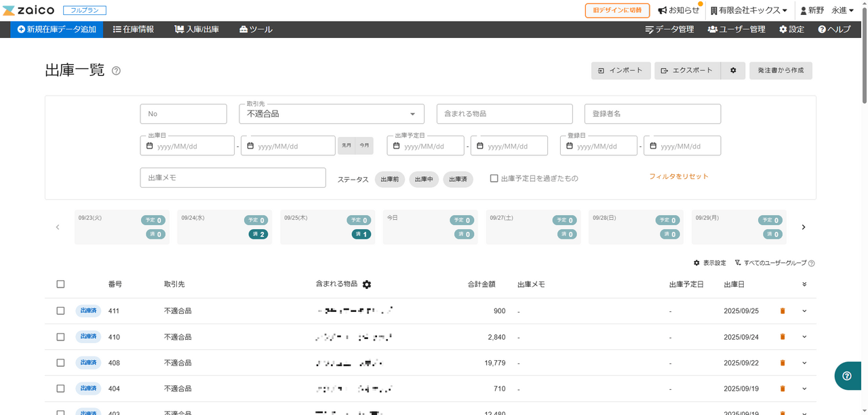
Task: Open 有限会社キックス company dropdown
Action: pos(749,10)
